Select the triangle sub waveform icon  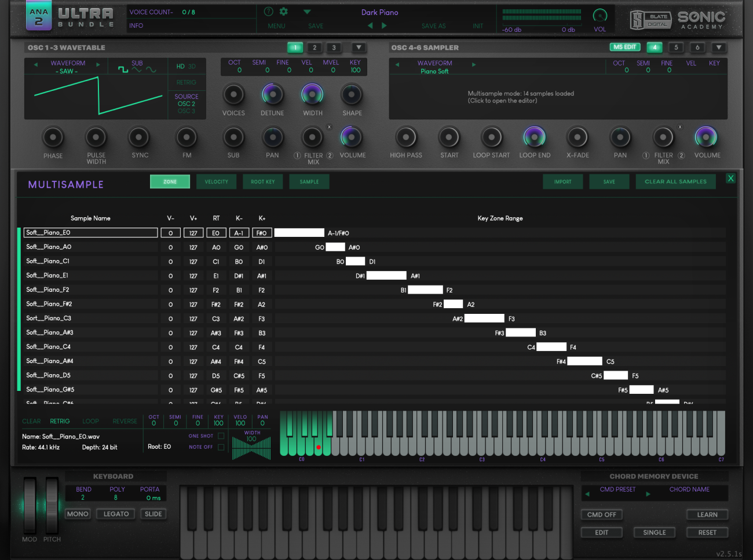click(x=137, y=70)
